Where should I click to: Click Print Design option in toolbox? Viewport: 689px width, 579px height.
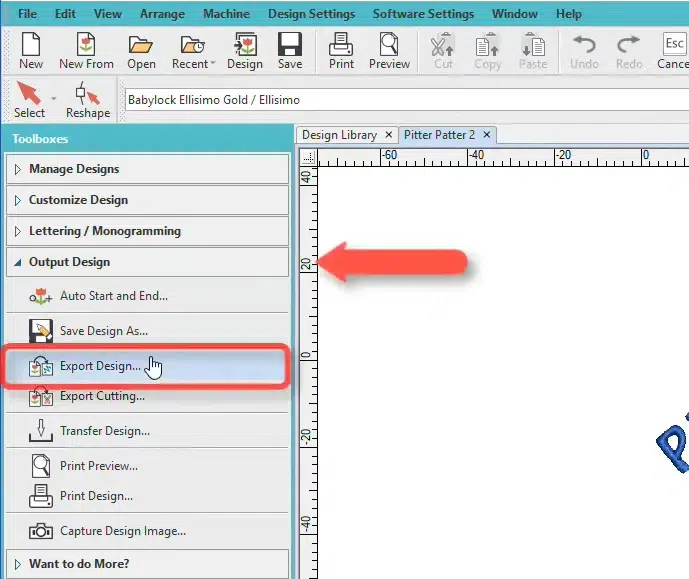pyautogui.click(x=148, y=496)
